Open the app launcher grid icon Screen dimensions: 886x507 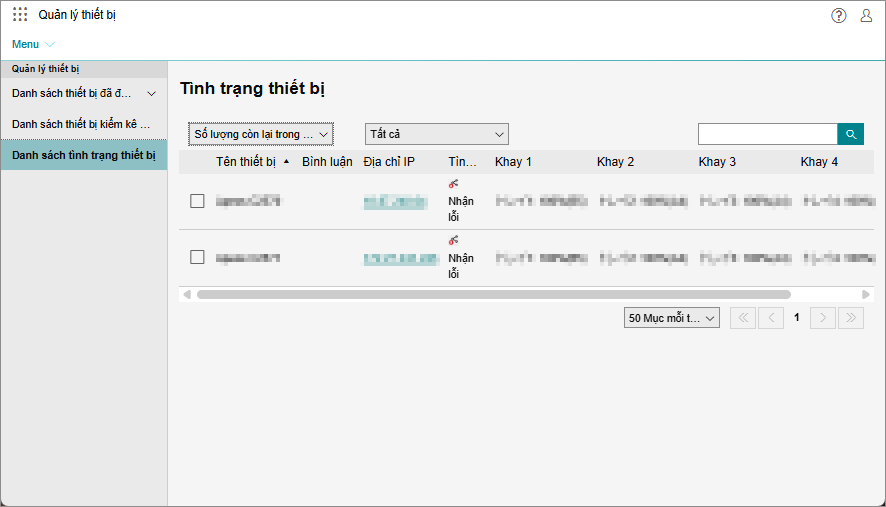point(20,15)
